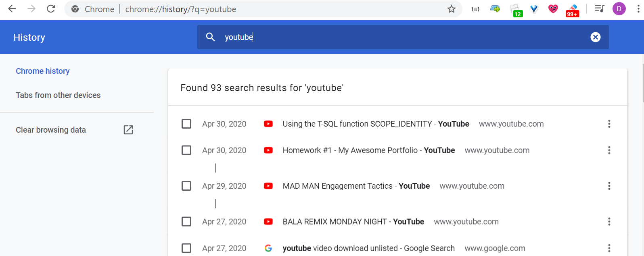Open Tabs from other devices
This screenshot has width=644, height=256.
[58, 95]
